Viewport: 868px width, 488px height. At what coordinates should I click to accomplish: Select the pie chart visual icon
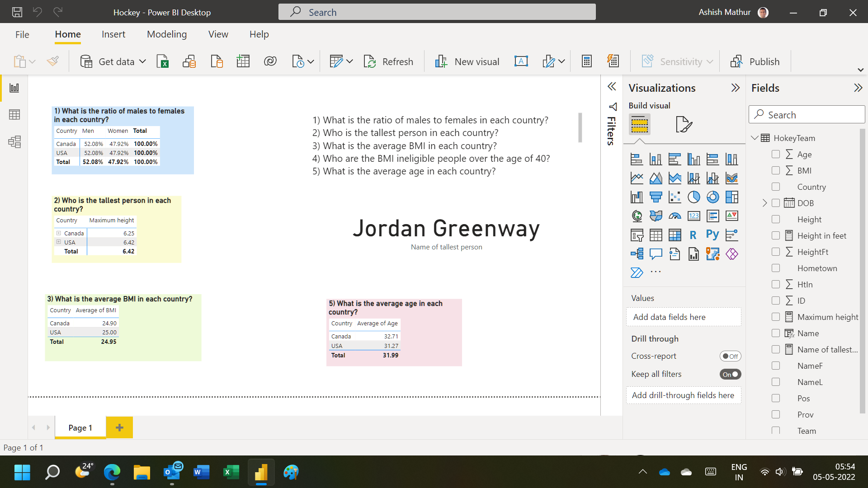click(693, 197)
